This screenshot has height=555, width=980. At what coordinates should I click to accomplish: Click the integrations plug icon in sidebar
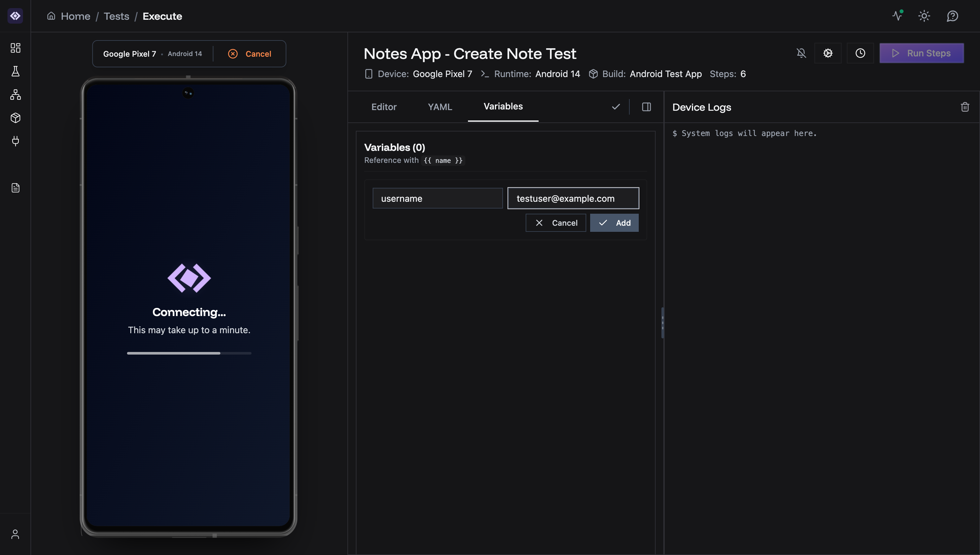click(15, 141)
